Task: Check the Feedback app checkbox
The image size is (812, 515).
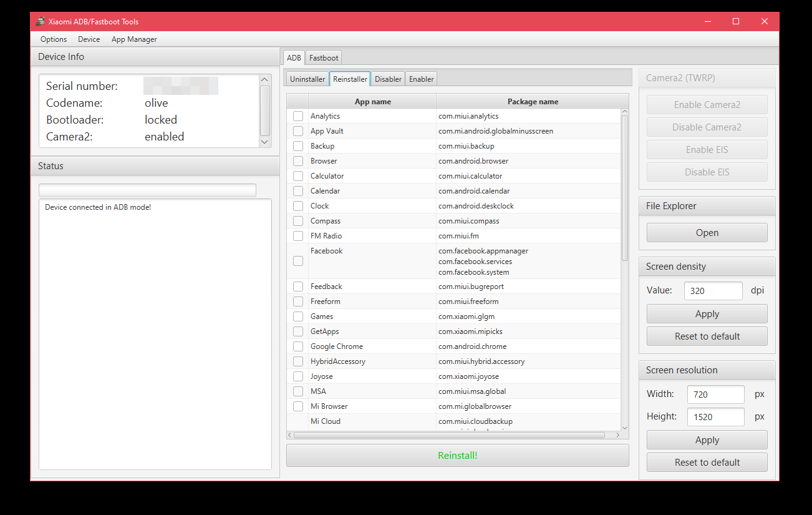Action: point(298,287)
